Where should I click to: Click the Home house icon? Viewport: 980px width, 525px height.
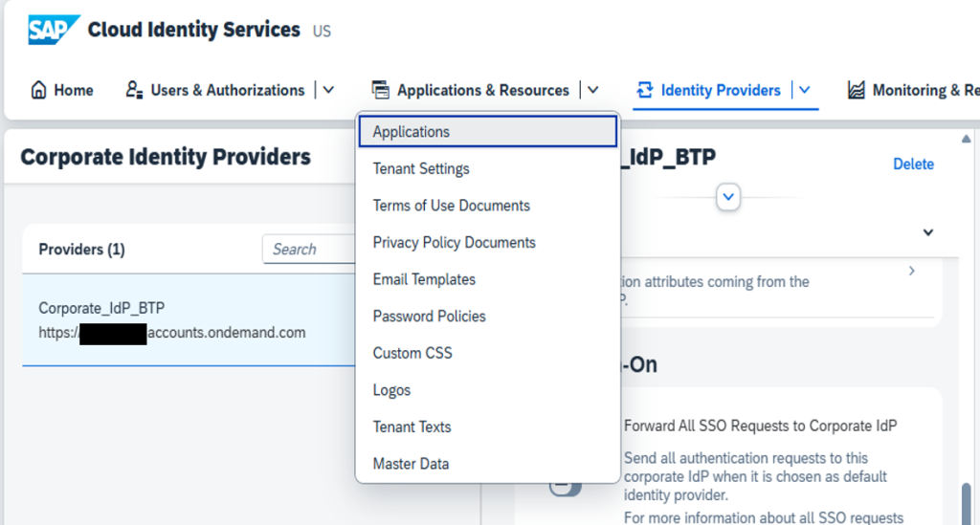pos(38,91)
